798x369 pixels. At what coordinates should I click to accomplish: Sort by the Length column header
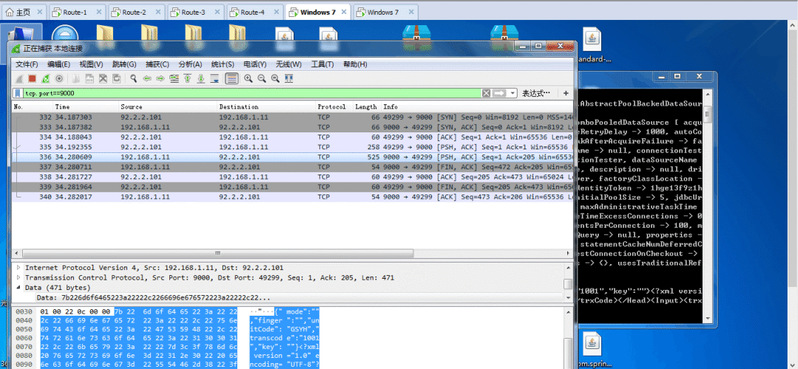tap(366, 107)
